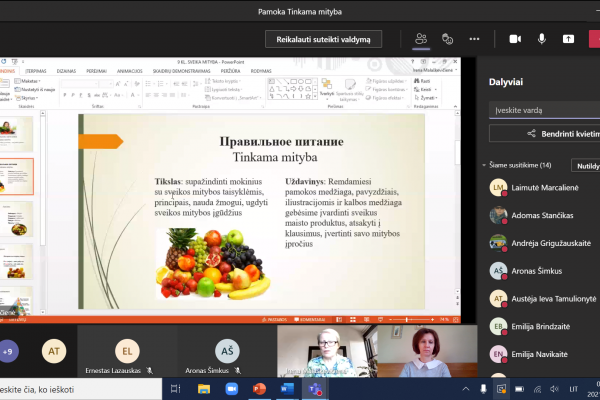Image resolution: width=600 pixels, height=400 pixels.
Task: Select participant Adomas Stančikas
Action: [x=541, y=216]
